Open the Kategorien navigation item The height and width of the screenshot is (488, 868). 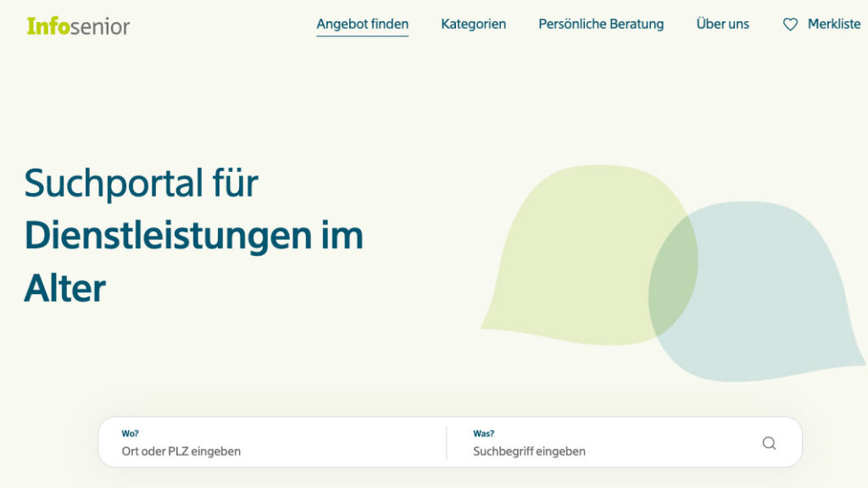[473, 25]
